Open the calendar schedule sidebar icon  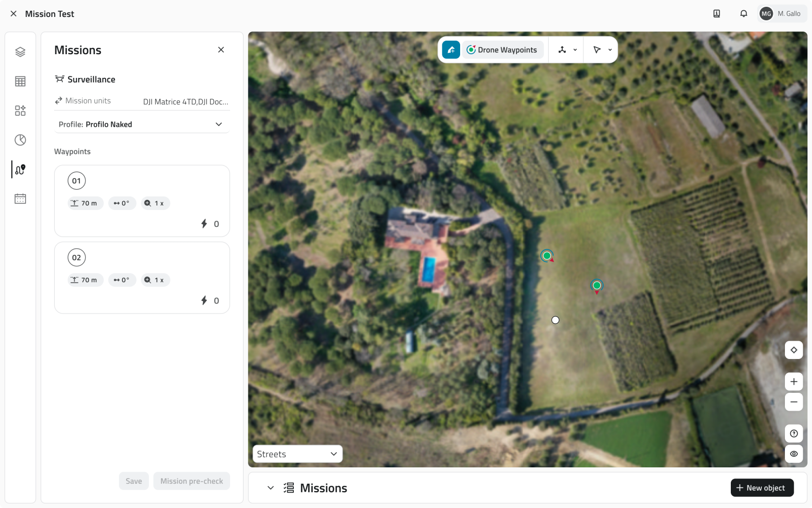click(x=20, y=199)
